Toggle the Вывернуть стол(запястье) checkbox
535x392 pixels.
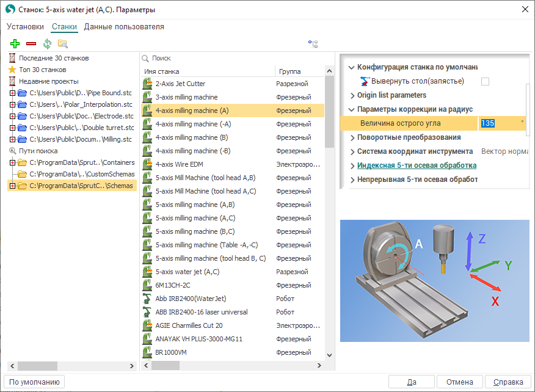485,81
